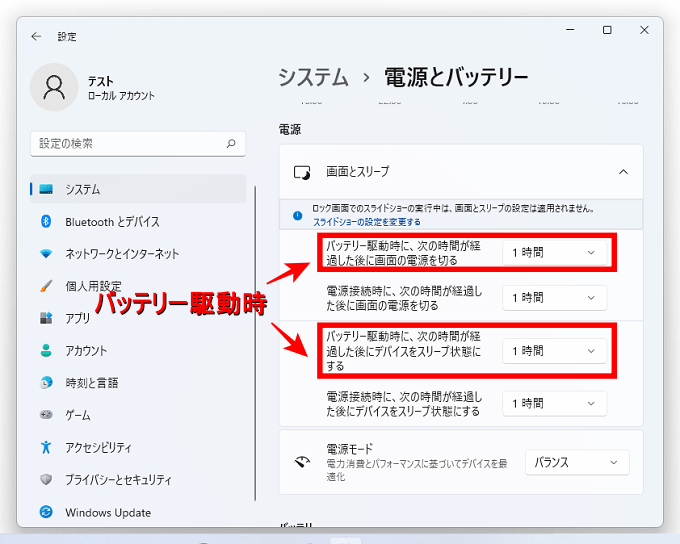Image resolution: width=680 pixels, height=544 pixels.
Task: Click the 電源 section heading
Action: (290, 129)
